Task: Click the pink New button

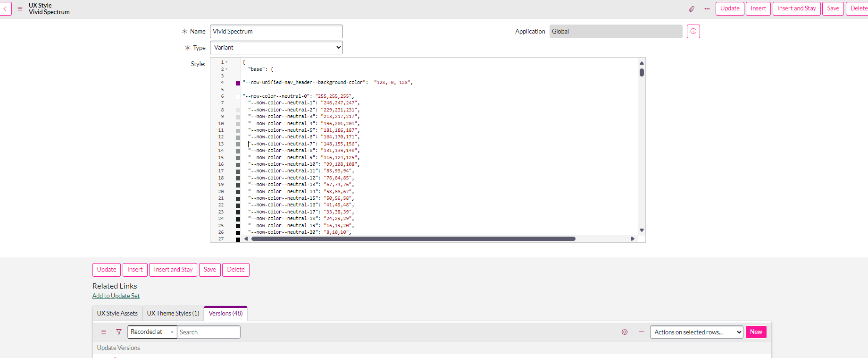Action: point(756,332)
